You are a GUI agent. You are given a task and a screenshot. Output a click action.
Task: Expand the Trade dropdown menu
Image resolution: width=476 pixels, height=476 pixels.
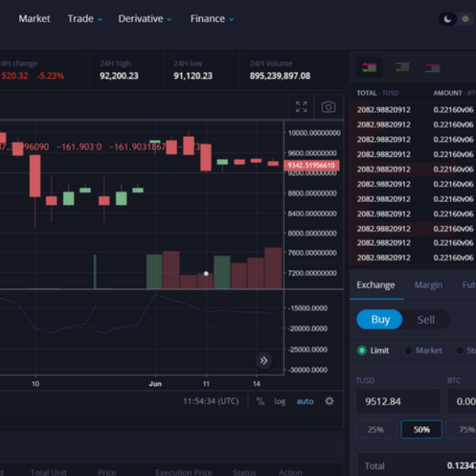tap(85, 19)
